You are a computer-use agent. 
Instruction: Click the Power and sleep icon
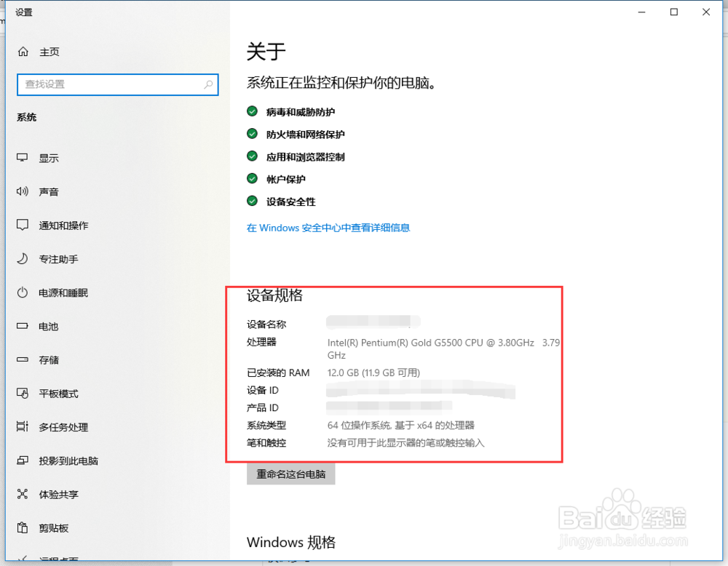pyautogui.click(x=23, y=292)
